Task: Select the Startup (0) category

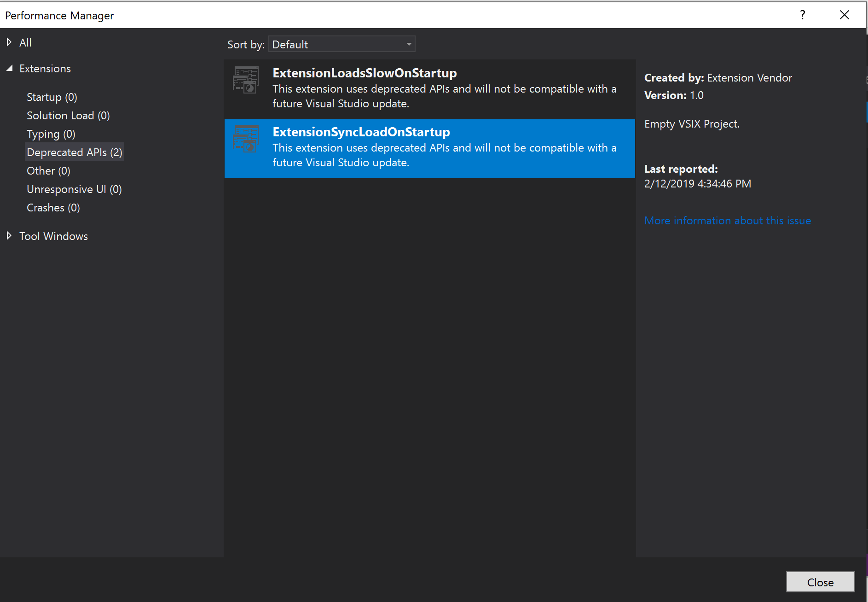Action: point(52,97)
